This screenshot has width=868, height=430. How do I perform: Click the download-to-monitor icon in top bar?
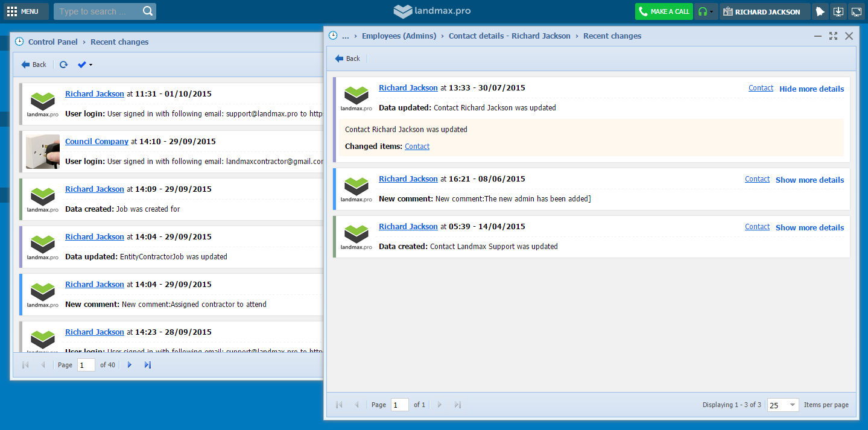click(838, 11)
